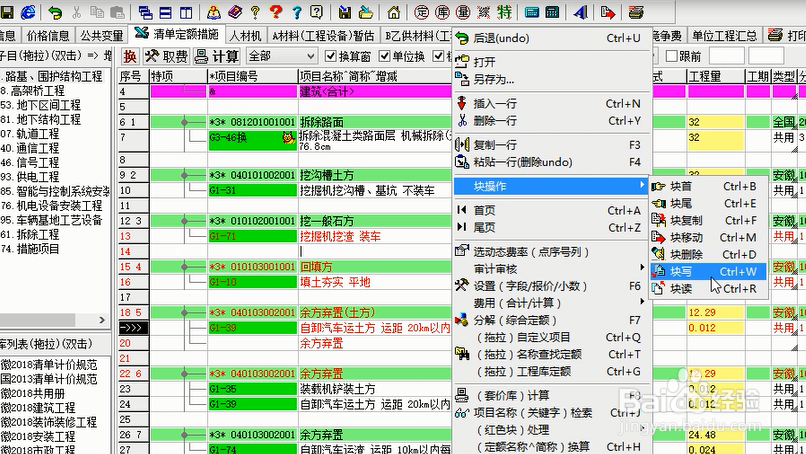
Task: Click the 计算 button
Action: pyautogui.click(x=218, y=56)
